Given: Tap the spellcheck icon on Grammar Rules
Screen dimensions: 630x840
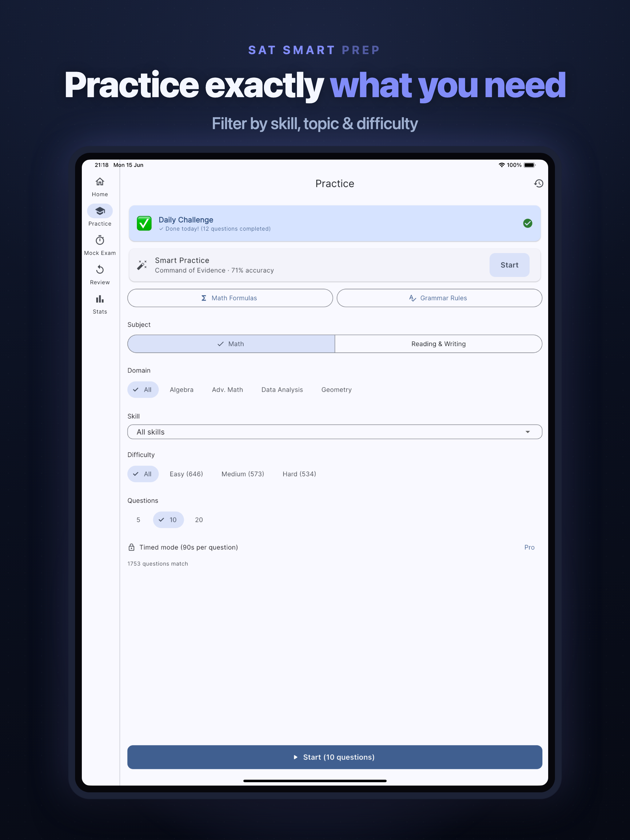Looking at the screenshot, I should [x=412, y=298].
